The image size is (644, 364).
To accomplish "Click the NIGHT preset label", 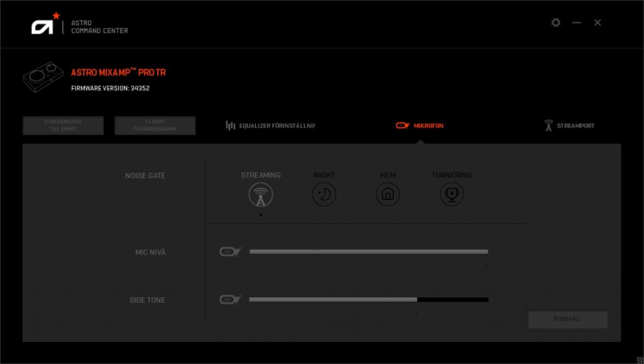I will 324,175.
